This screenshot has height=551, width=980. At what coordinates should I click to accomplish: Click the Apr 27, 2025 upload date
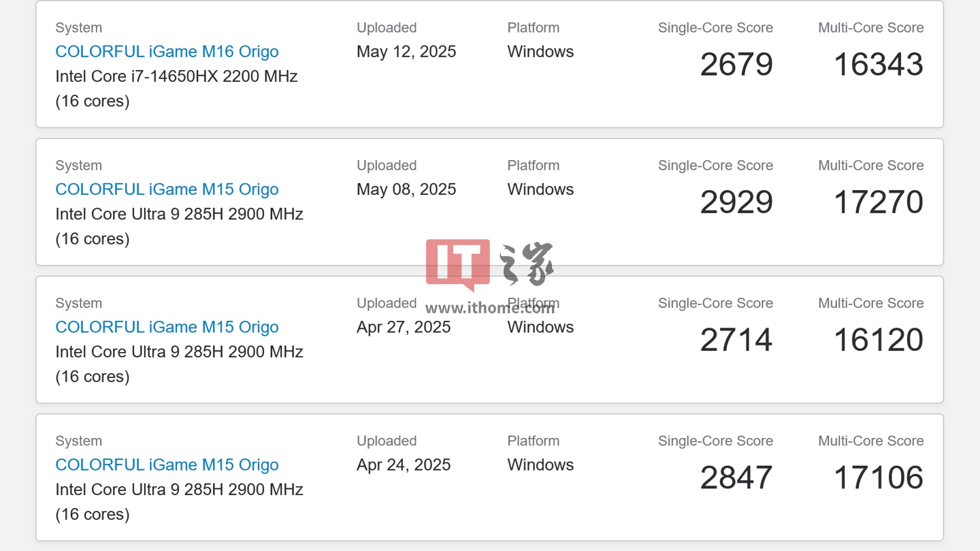pos(404,327)
